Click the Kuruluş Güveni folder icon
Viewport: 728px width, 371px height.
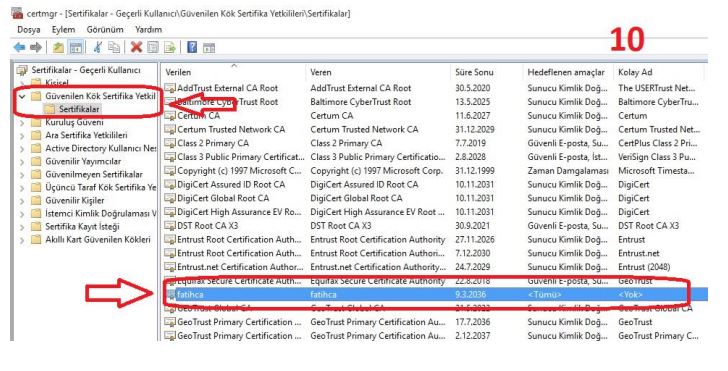click(x=36, y=123)
